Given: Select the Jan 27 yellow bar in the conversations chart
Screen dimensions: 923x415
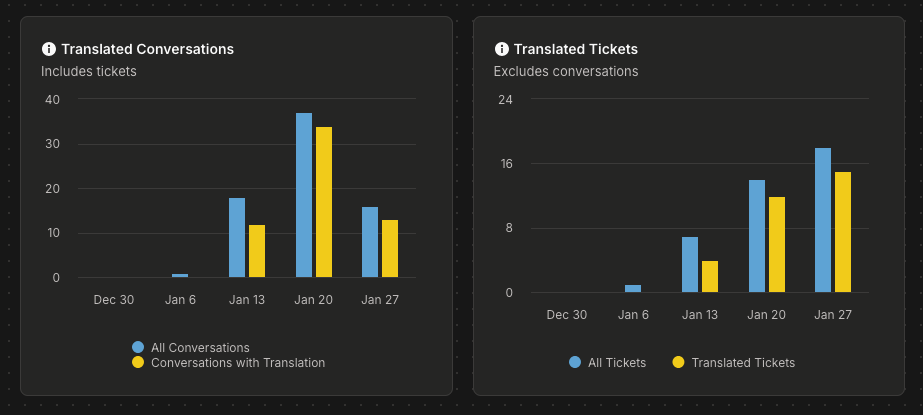Looking at the screenshot, I should [x=390, y=248].
